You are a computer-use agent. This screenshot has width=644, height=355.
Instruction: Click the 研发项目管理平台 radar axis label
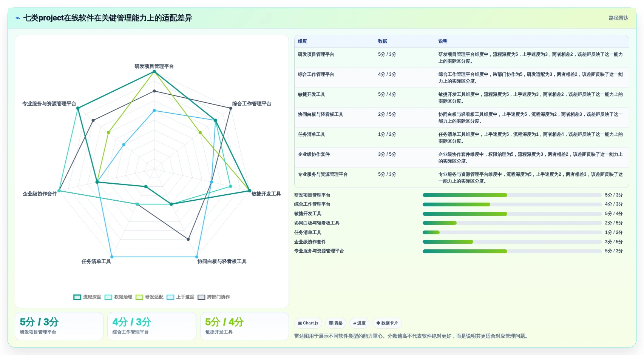[154, 66]
